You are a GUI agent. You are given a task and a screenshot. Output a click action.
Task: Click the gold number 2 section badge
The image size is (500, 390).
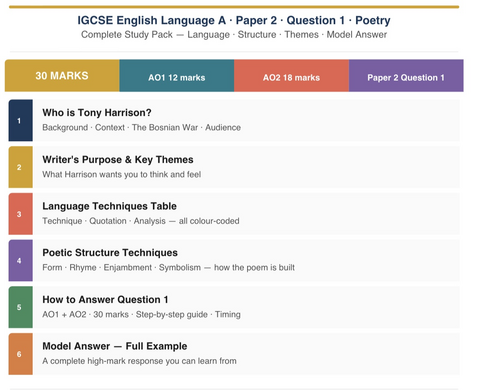click(x=20, y=167)
